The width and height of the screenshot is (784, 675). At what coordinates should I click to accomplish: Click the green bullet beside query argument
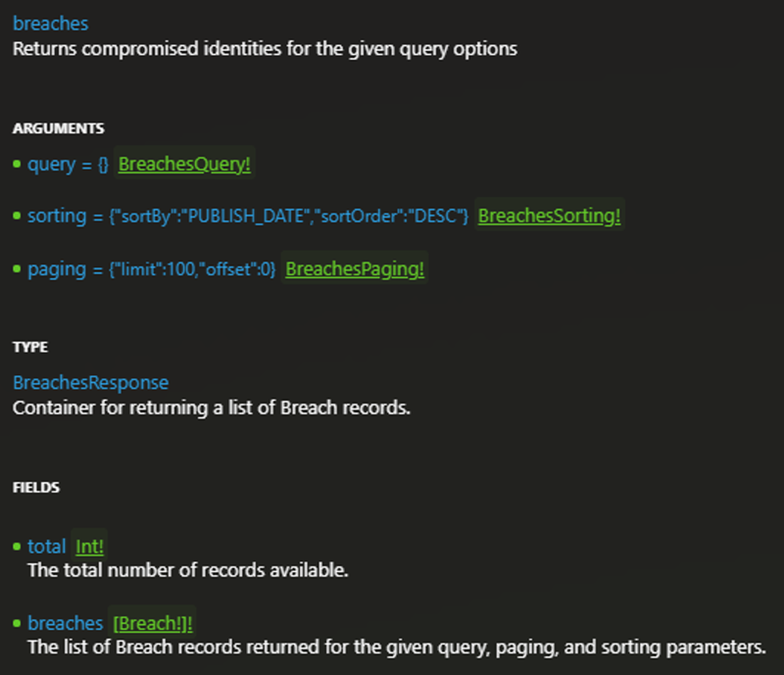(x=17, y=164)
